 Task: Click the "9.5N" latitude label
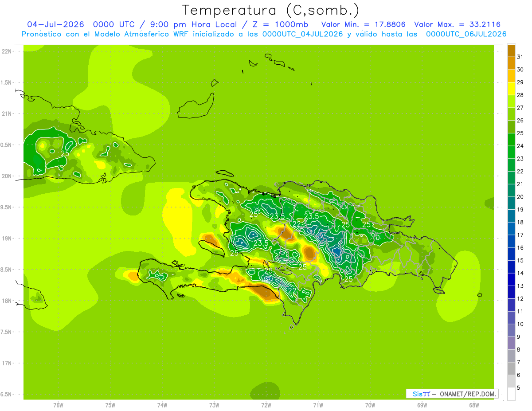click(6, 207)
